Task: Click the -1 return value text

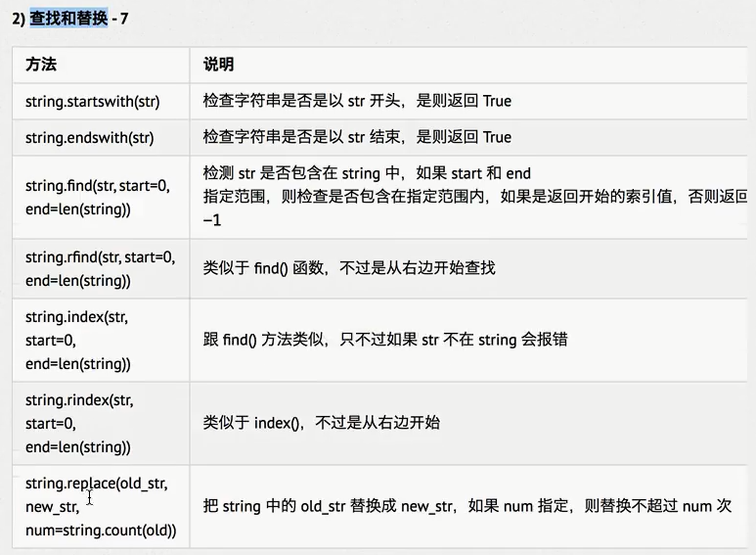Action: (212, 220)
